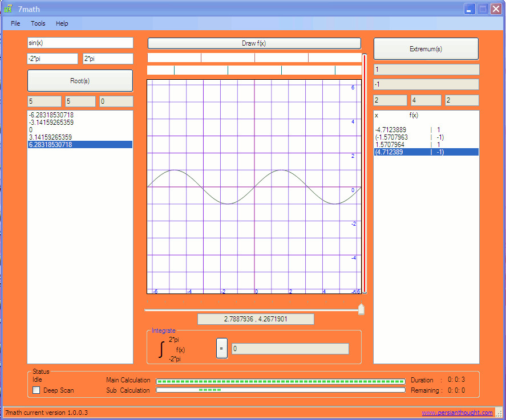Click the slider thumb under the graph
The image size is (506, 420).
tap(361, 309)
